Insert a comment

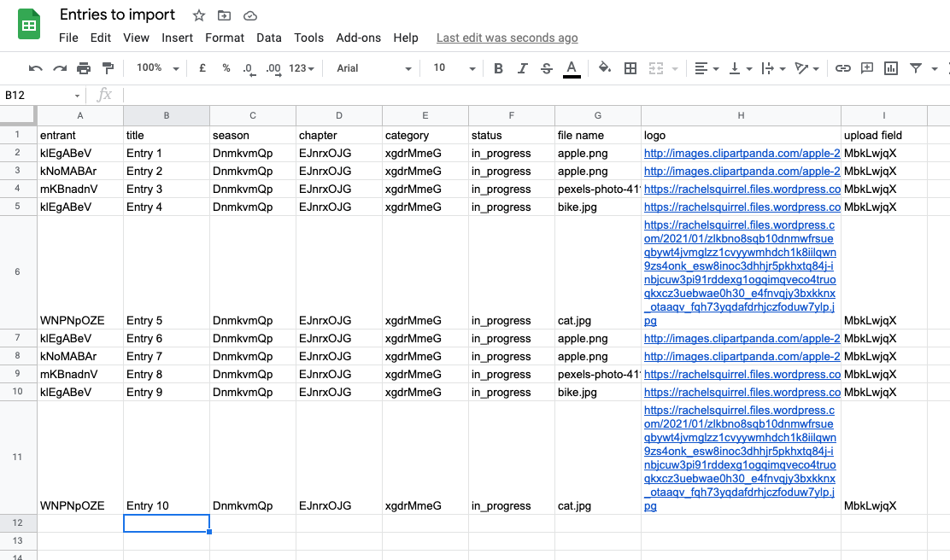click(x=866, y=67)
